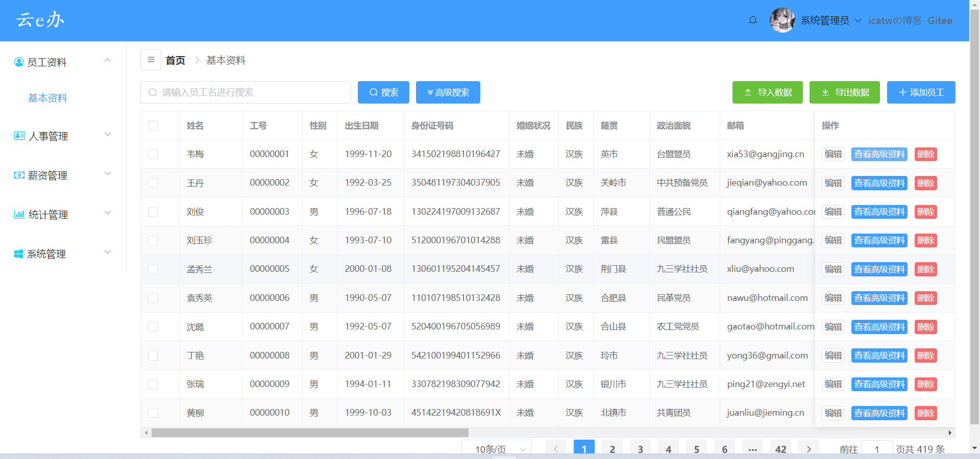
Task: Click the 导入数据 import button
Action: pyautogui.click(x=767, y=92)
